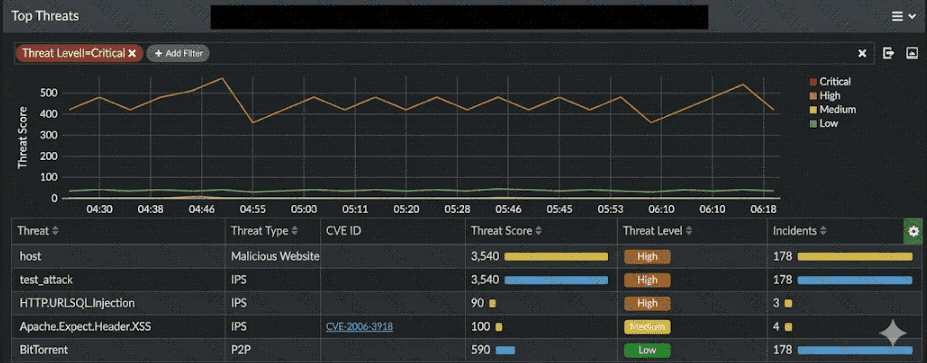This screenshot has height=363, width=927.
Task: Click the export icon beside the filter bar
Action: point(888,53)
